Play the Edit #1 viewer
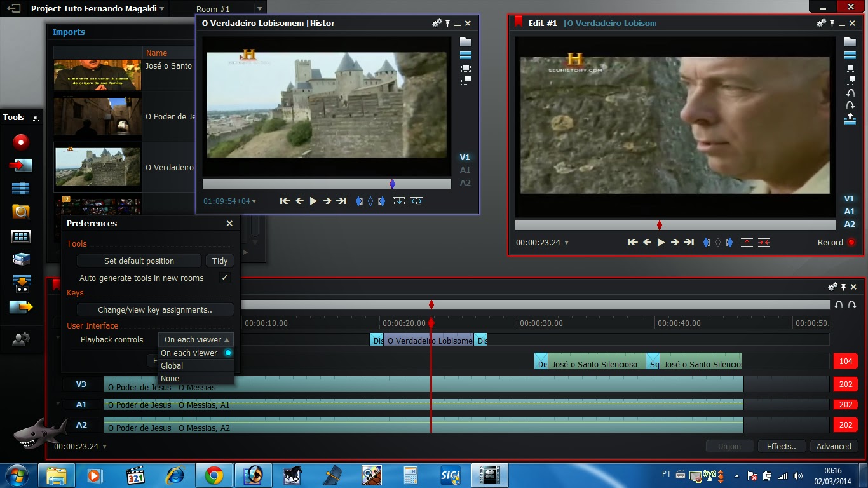The image size is (868, 488). [661, 242]
